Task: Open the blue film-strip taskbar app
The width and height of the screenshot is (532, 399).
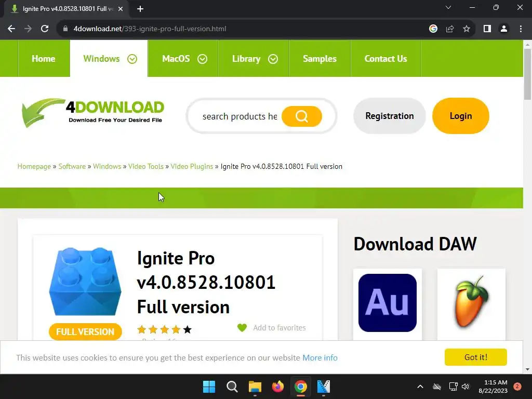Action: 323,387
